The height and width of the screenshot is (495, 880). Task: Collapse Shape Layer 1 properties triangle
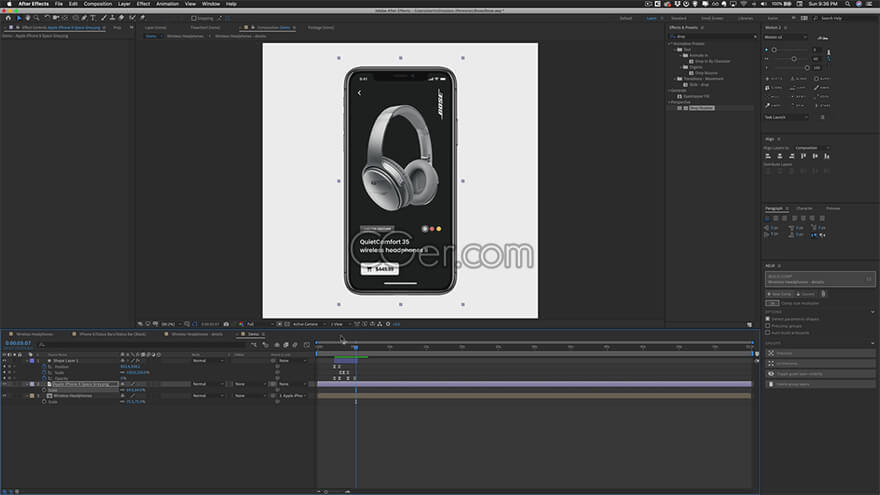[x=27, y=361]
